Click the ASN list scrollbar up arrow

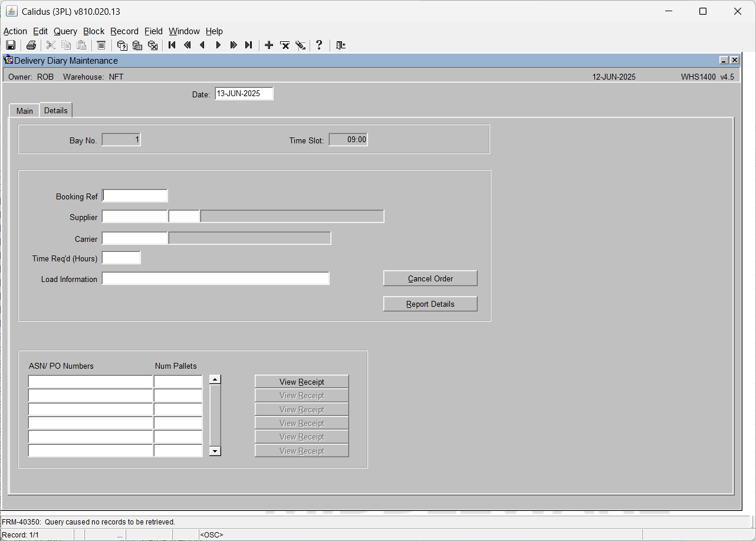click(215, 380)
